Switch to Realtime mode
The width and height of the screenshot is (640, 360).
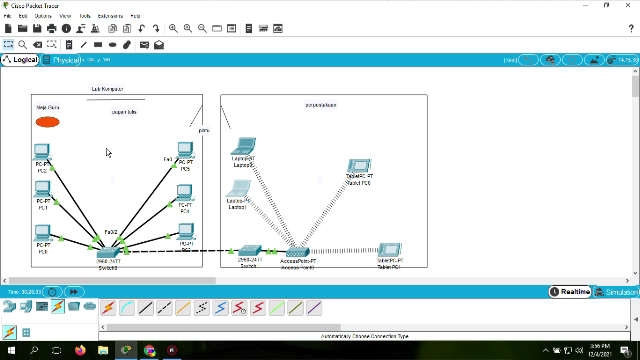click(570, 292)
